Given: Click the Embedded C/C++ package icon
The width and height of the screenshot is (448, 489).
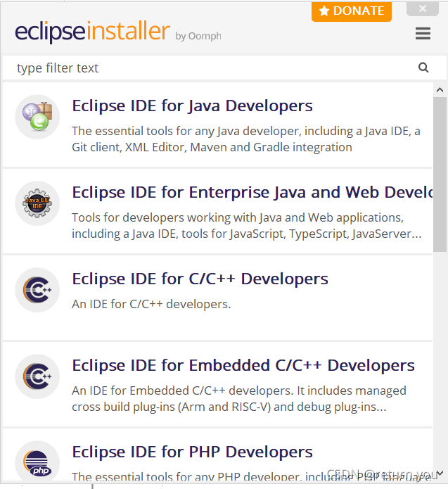Looking at the screenshot, I should click(x=37, y=376).
